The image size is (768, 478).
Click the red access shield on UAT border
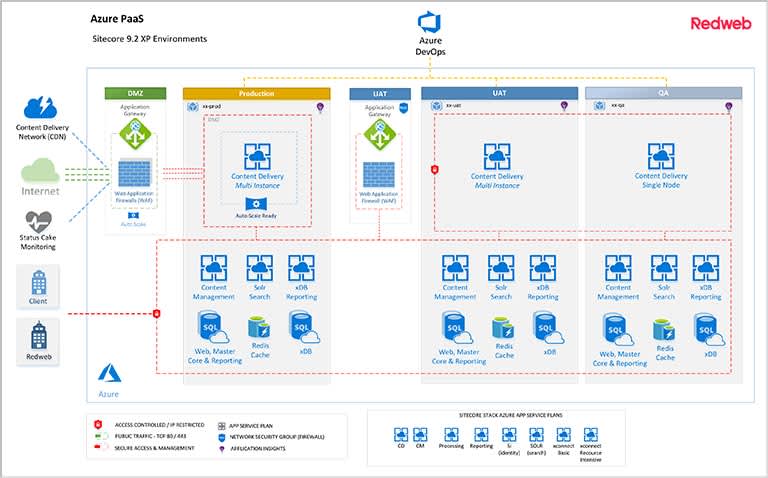pos(434,169)
